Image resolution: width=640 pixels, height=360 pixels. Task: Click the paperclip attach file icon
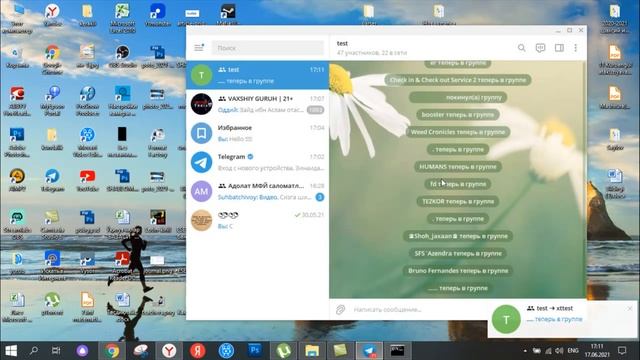click(340, 310)
